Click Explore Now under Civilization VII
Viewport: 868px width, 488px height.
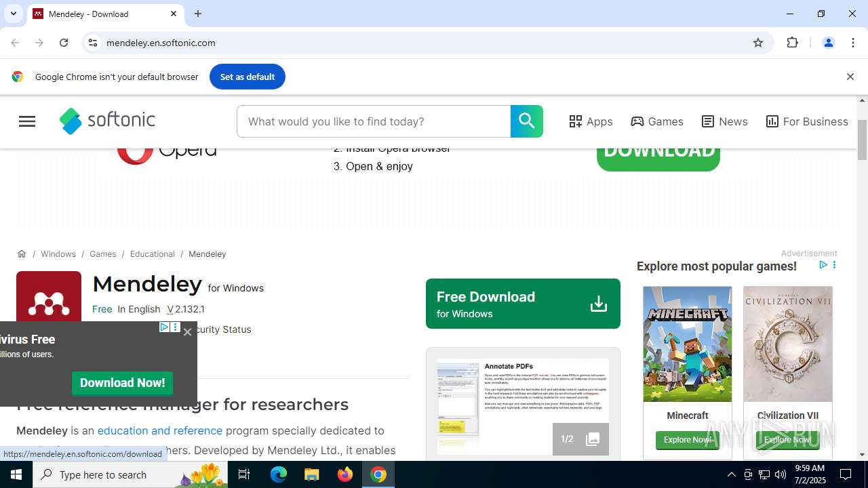tap(788, 440)
